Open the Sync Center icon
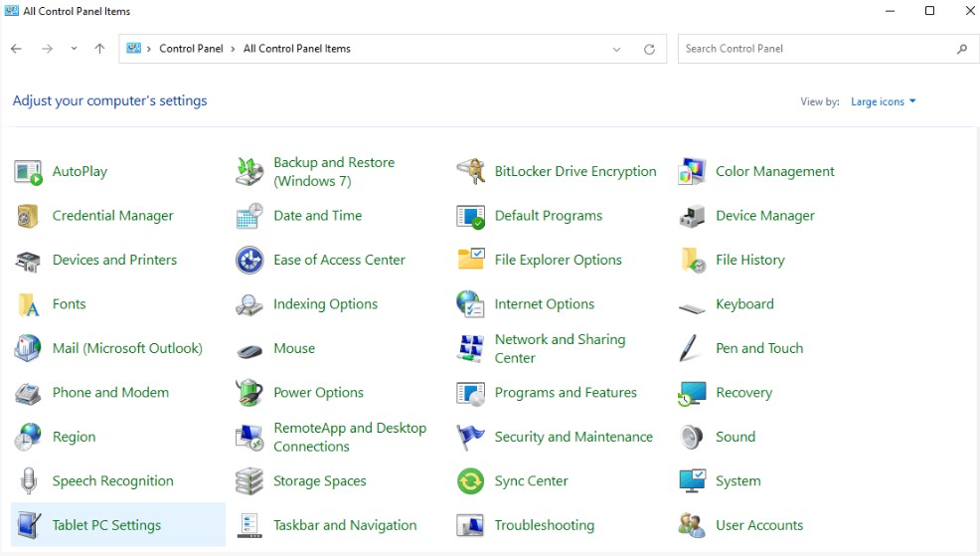Image resolution: width=980 pixels, height=556 pixels. (x=470, y=481)
